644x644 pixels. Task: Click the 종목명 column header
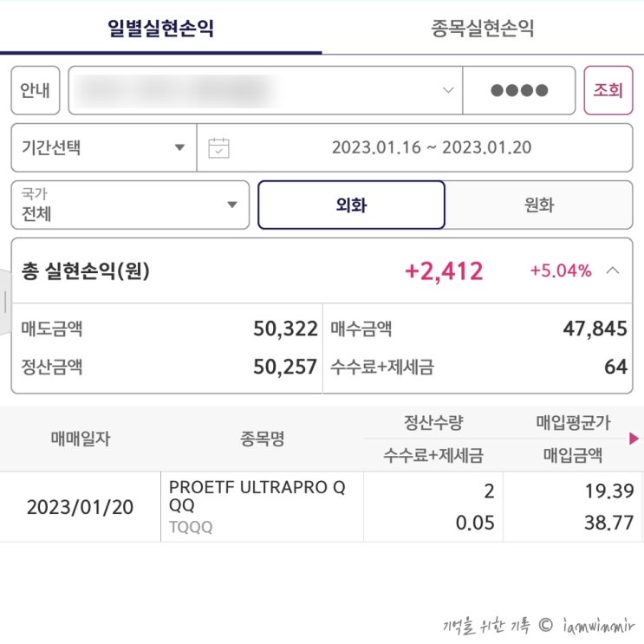(x=262, y=439)
